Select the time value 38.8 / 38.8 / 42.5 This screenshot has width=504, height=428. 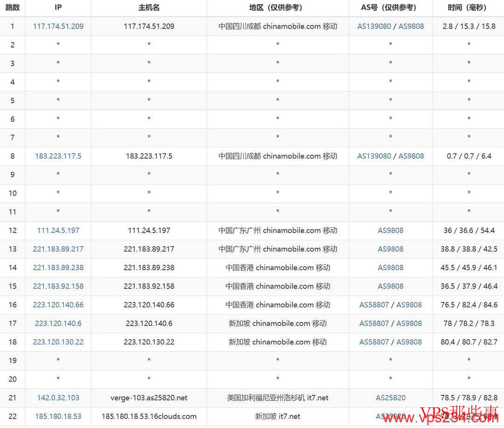click(x=469, y=249)
